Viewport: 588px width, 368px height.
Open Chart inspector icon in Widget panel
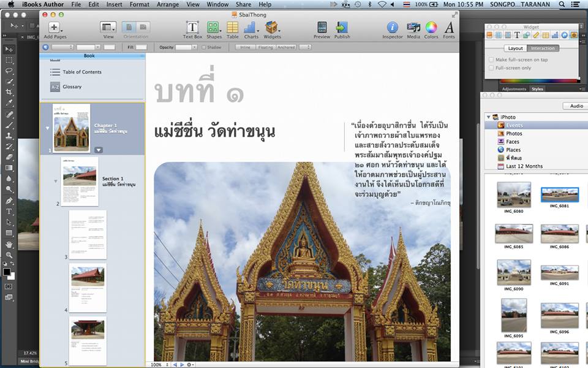pos(555,35)
